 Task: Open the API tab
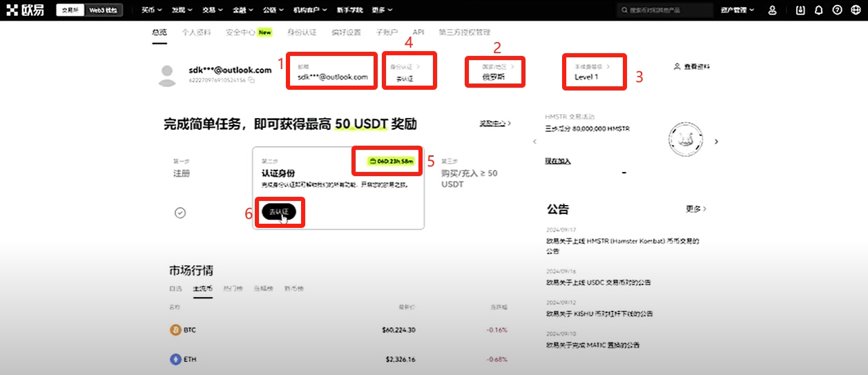point(418,32)
